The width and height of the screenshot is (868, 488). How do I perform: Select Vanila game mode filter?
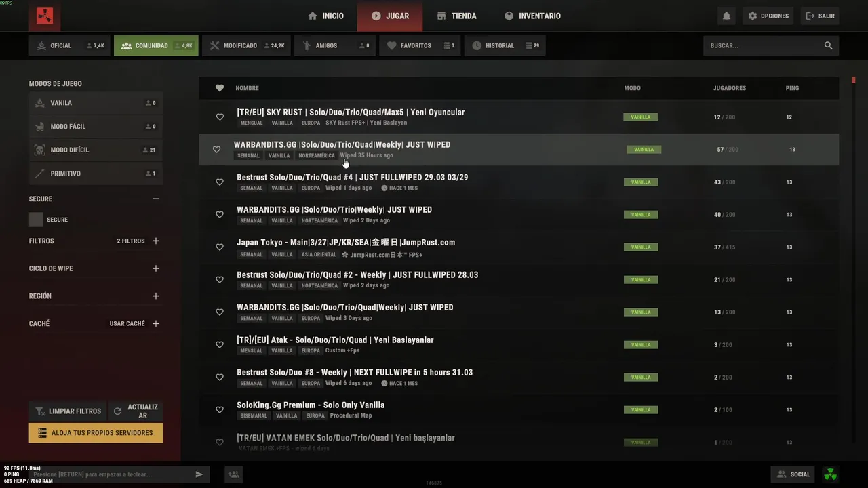(96, 103)
